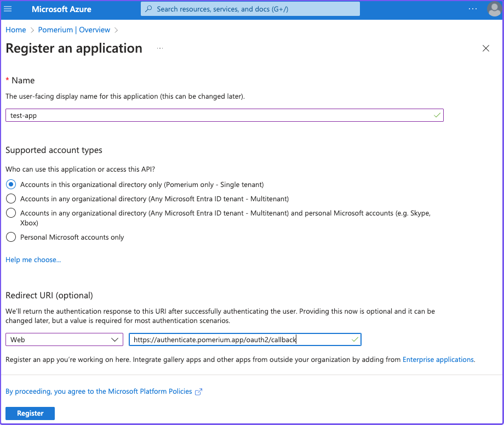
Task: Open Pomerium Overview from the breadcrumb
Action: (74, 30)
